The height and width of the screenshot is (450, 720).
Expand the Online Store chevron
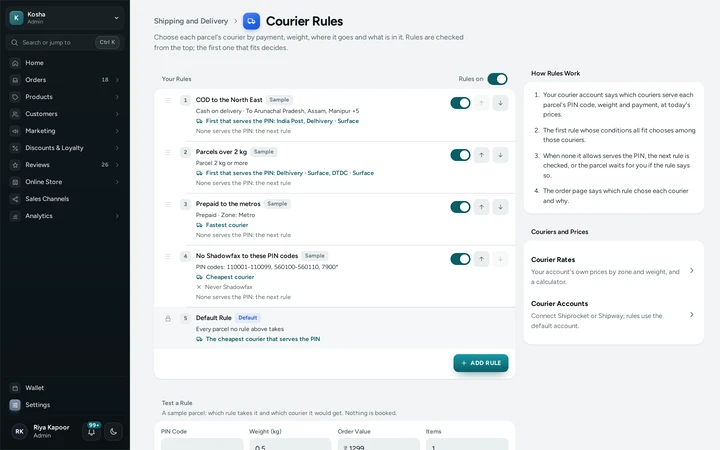click(117, 182)
